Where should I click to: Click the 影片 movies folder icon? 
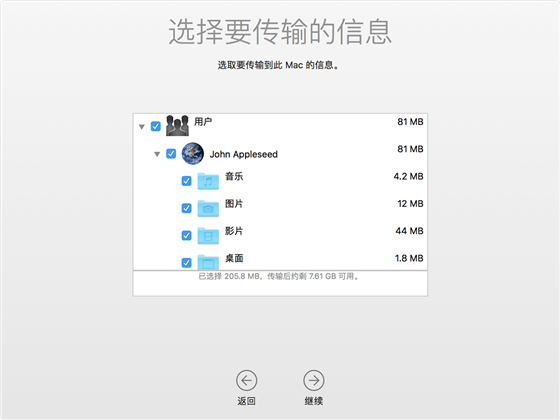(208, 236)
